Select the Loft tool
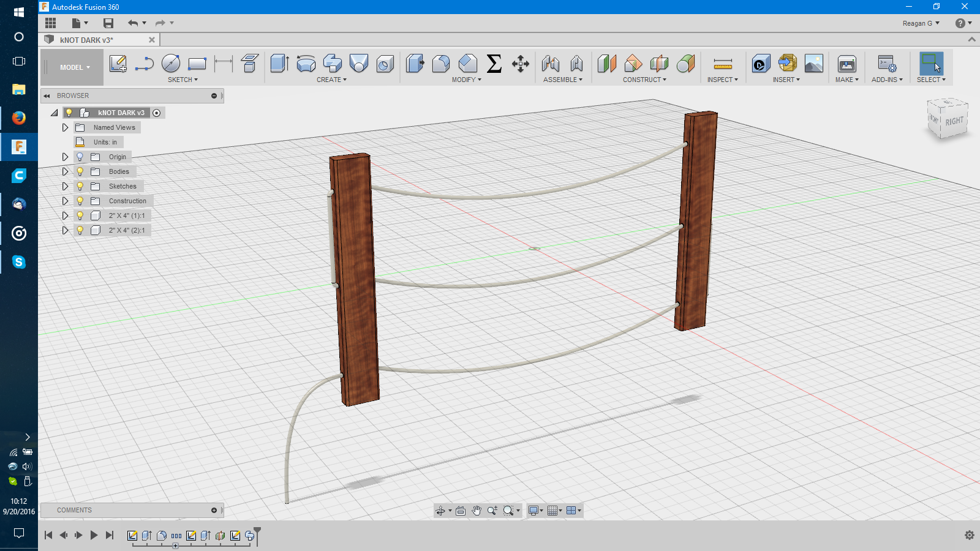Viewport: 980px width, 551px height. point(359,64)
